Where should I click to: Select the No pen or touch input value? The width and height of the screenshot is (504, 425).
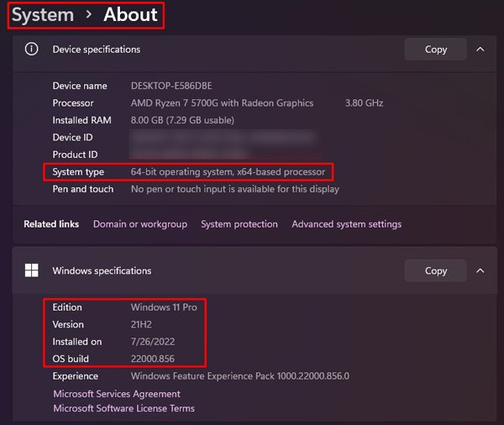(x=235, y=189)
